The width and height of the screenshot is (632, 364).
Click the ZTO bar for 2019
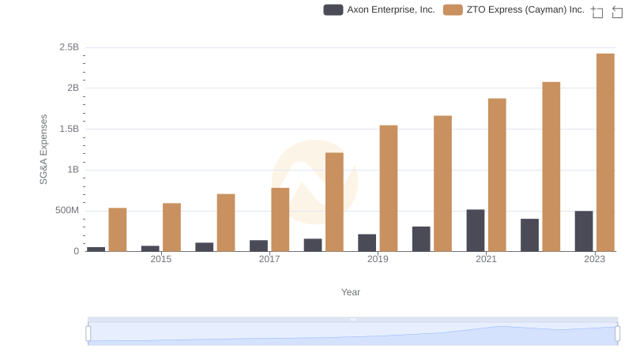(x=389, y=189)
